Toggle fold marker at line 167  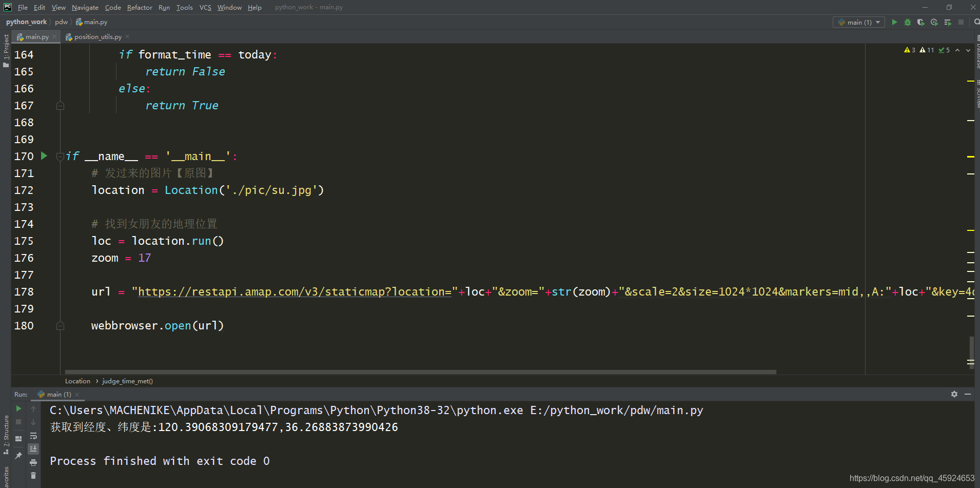tap(60, 106)
